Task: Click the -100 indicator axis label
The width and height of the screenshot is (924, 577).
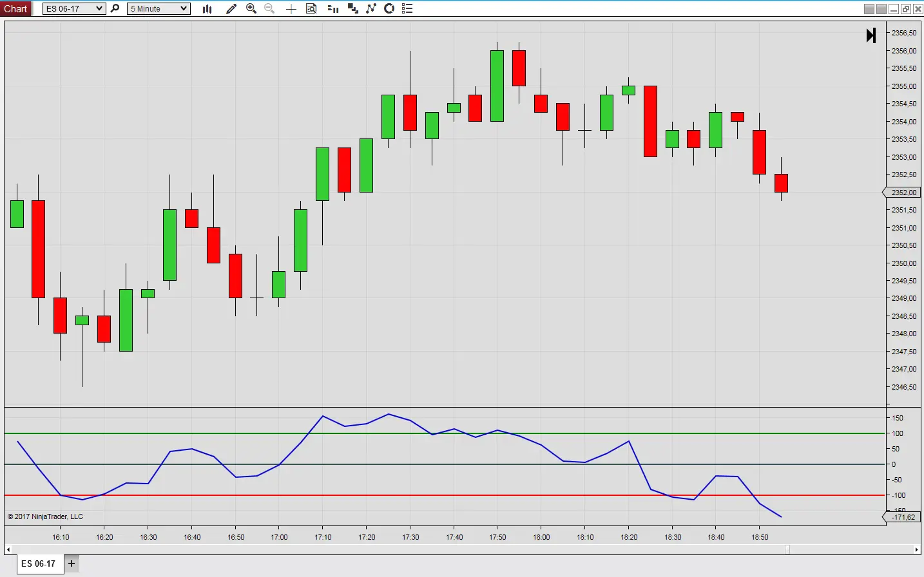Action: click(x=898, y=495)
